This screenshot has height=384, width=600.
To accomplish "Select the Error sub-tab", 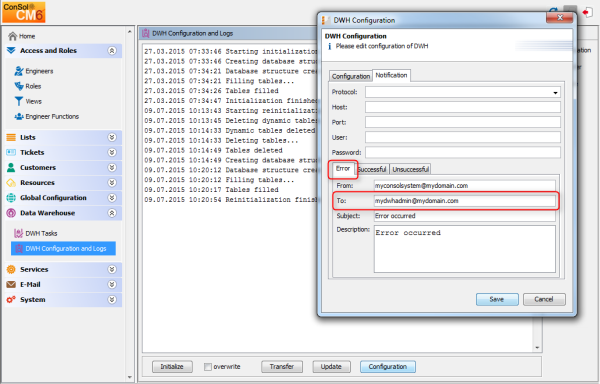I will tap(342, 169).
